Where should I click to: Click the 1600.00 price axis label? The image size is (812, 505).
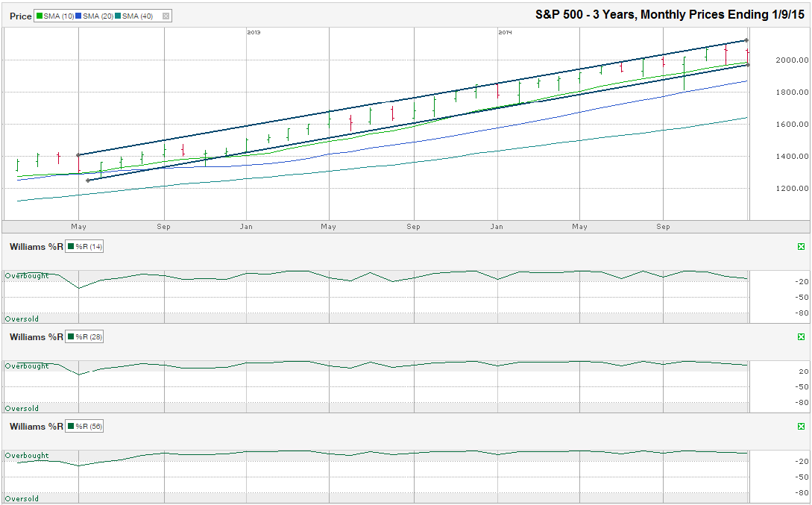click(x=792, y=125)
